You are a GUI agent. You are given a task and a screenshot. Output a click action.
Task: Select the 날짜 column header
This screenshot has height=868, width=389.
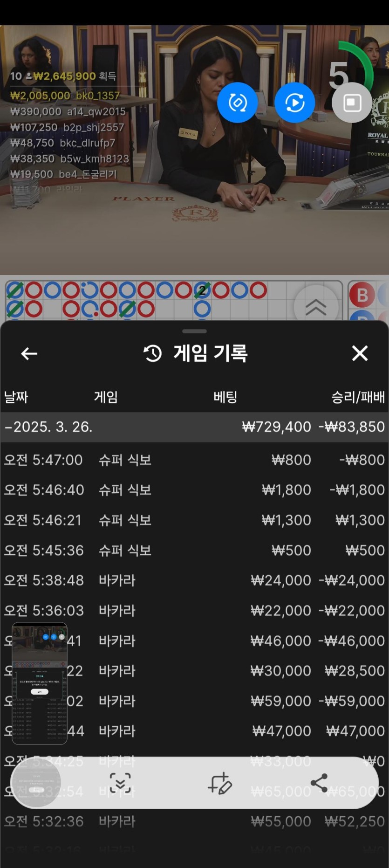16,397
